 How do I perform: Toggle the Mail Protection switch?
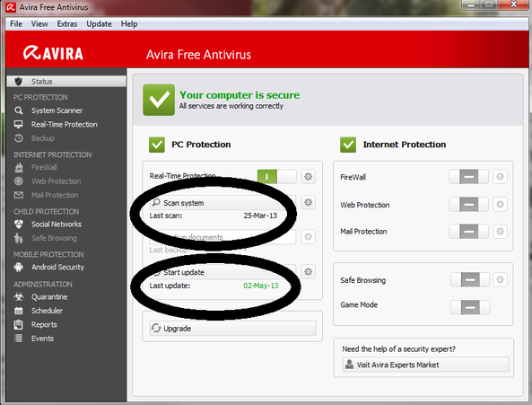(x=469, y=232)
